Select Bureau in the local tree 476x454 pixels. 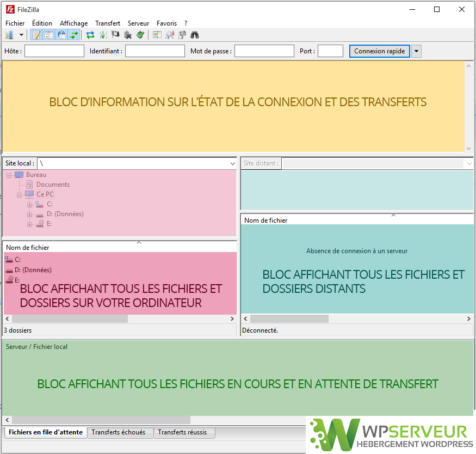pos(36,175)
